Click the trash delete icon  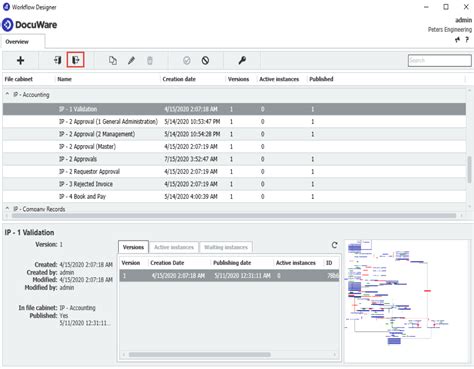[x=150, y=60]
